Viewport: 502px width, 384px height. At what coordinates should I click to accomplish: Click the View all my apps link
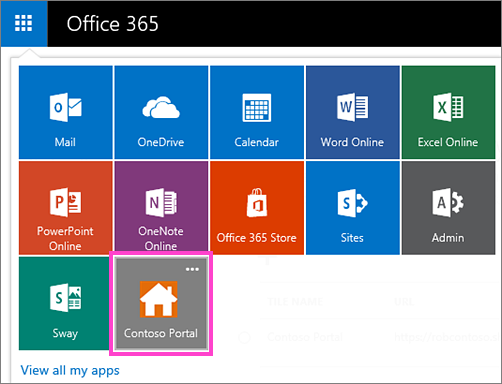[x=70, y=370]
